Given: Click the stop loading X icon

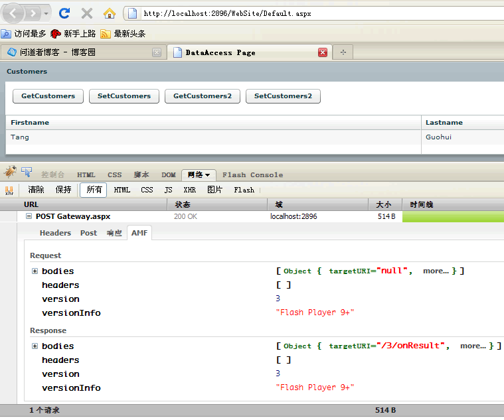Looking at the screenshot, I should (x=86, y=13).
